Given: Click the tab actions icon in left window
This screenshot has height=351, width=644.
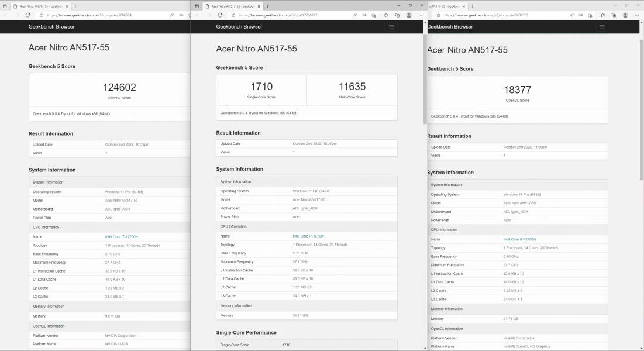Looking at the screenshot, I should 5,6.
